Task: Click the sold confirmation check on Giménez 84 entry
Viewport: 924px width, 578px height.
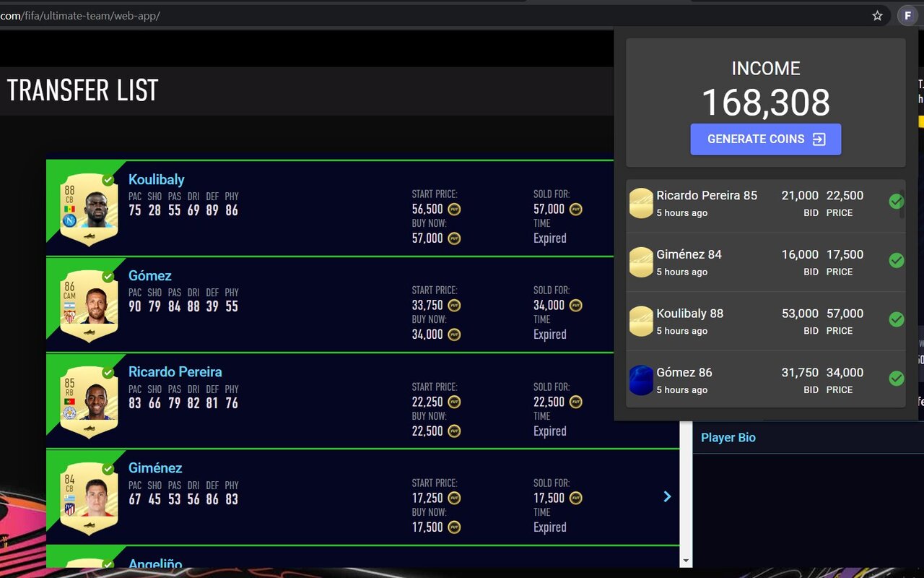Action: (897, 261)
